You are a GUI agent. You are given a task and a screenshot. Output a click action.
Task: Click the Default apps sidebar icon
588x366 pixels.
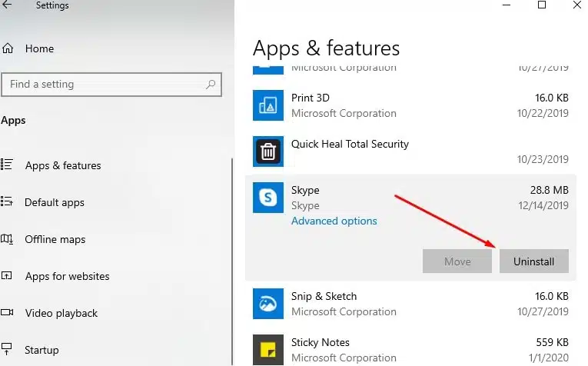7,201
